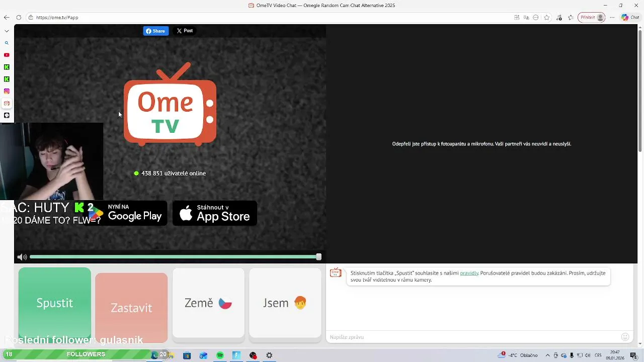The width and height of the screenshot is (644, 362).
Task: Switch to the Instagram tab in sidebar
Action: (7, 91)
